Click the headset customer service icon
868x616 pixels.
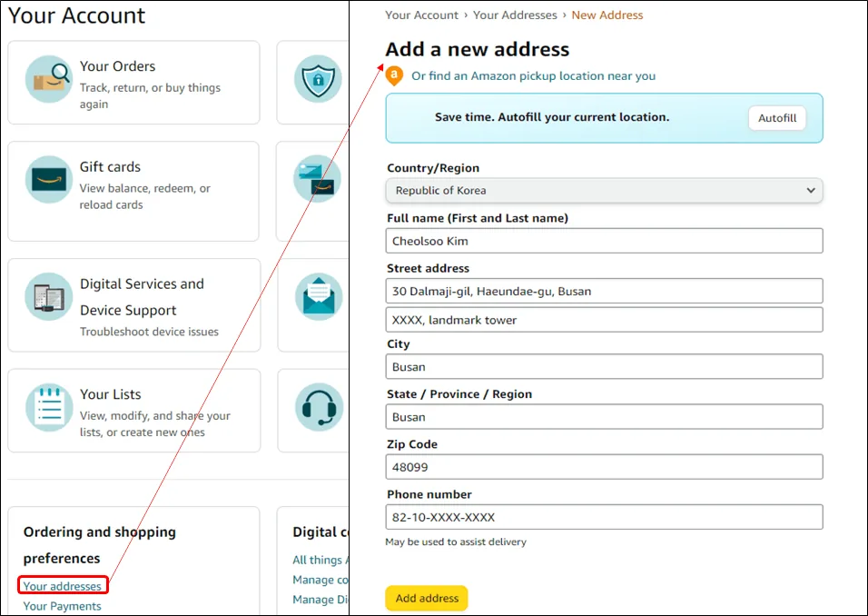click(319, 407)
